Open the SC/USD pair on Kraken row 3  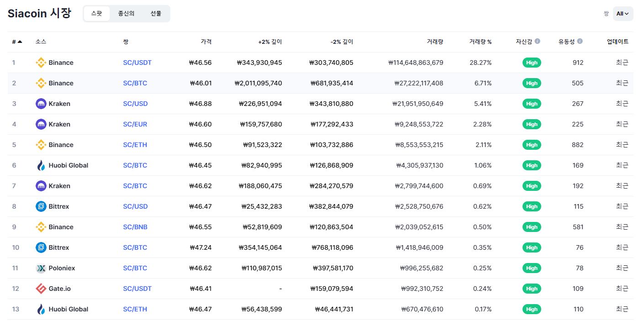[x=135, y=104]
